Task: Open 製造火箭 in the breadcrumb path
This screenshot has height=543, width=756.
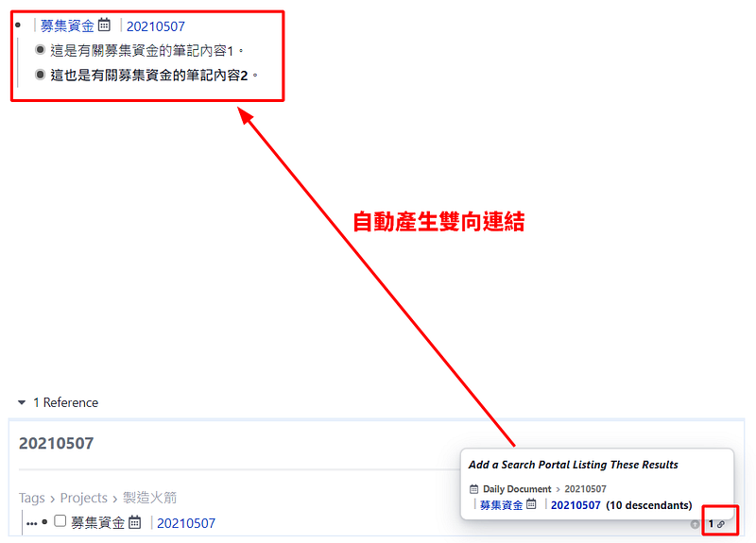Action: [x=149, y=498]
